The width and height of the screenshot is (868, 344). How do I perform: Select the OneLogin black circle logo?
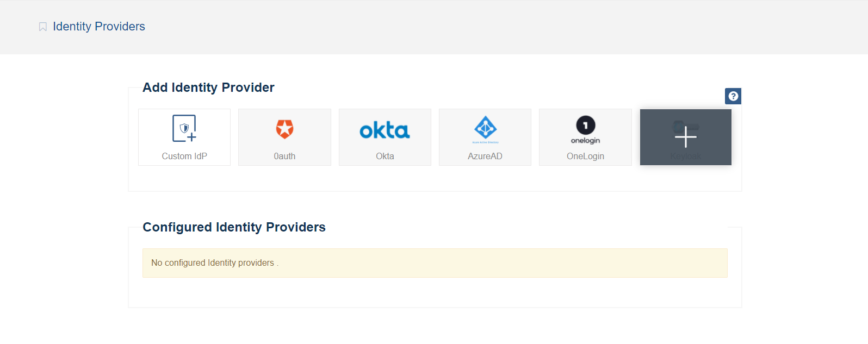585,125
